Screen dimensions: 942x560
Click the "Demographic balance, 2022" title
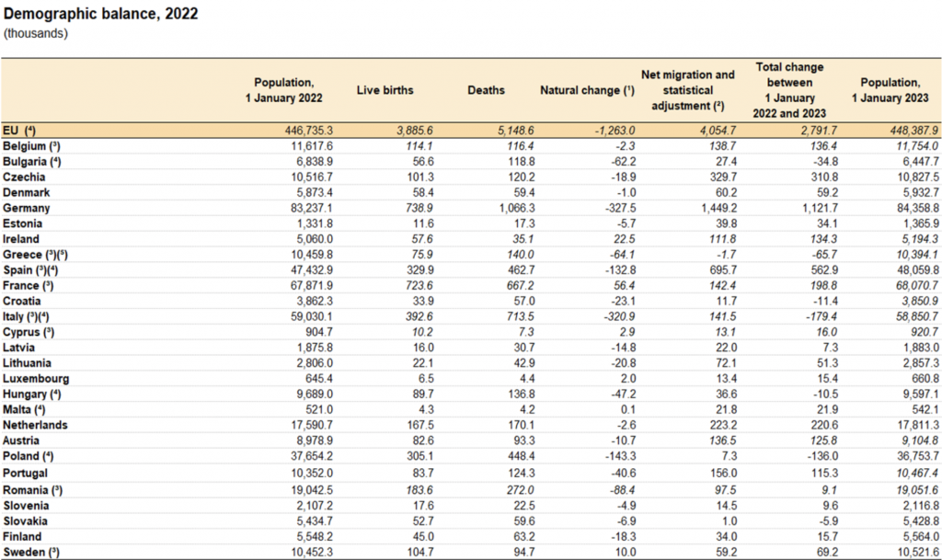(x=101, y=16)
